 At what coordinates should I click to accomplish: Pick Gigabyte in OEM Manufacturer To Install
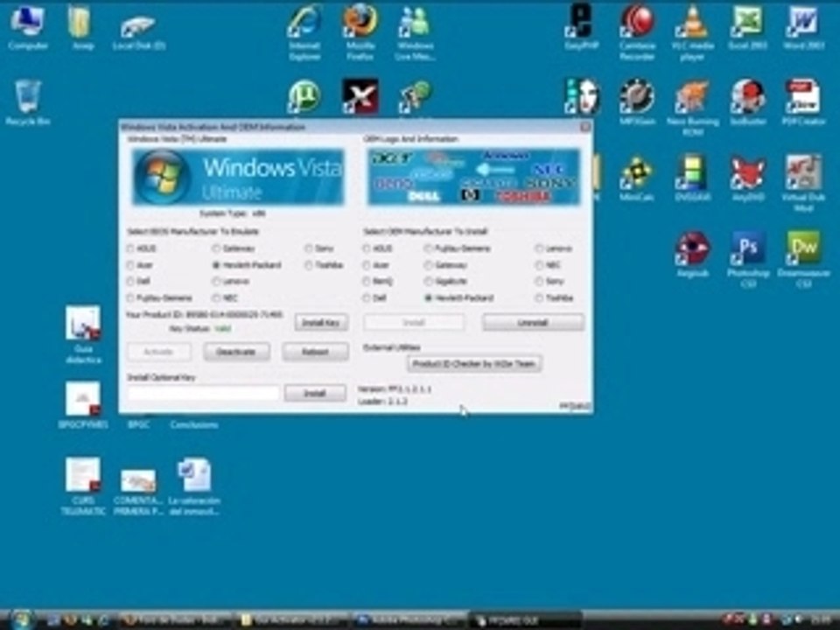click(428, 281)
